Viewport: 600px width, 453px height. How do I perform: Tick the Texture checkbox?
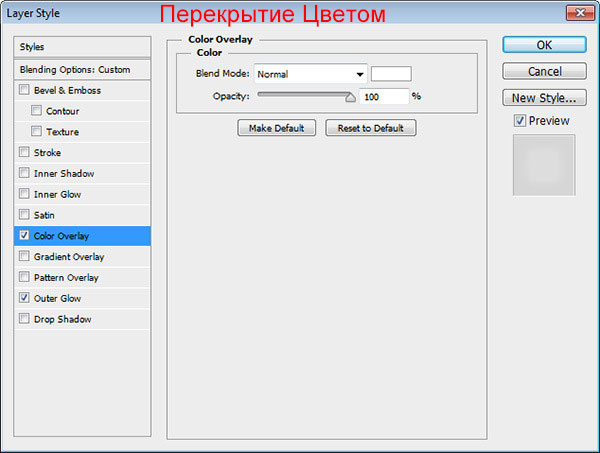pos(36,131)
